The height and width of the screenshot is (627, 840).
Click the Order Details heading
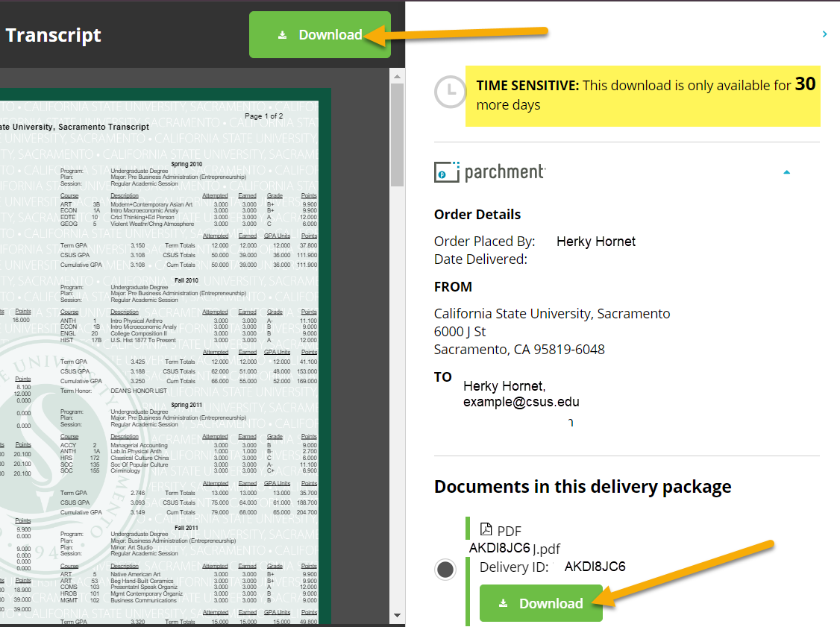(x=477, y=215)
